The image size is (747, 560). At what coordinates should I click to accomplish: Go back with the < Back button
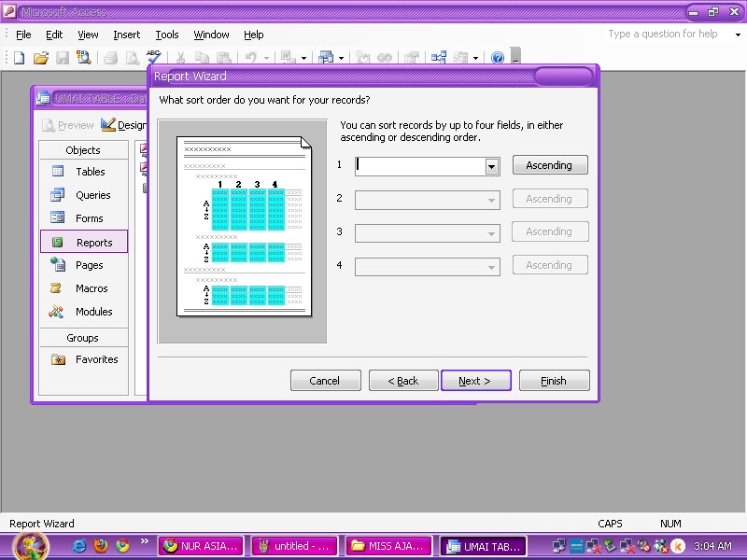click(403, 381)
